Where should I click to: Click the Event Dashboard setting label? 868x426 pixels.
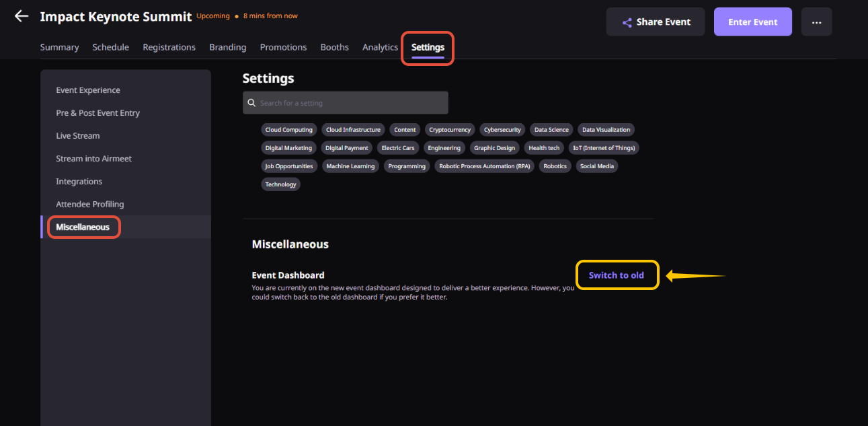click(288, 275)
